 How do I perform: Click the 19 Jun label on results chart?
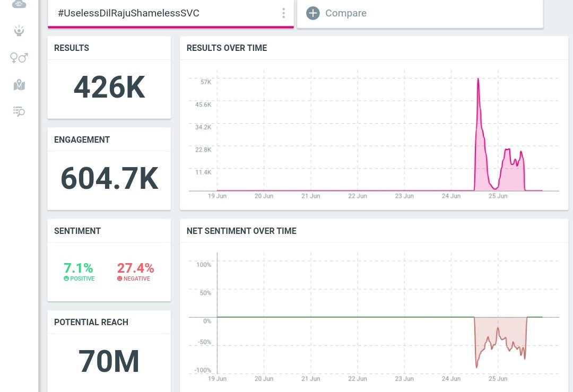pos(217,196)
